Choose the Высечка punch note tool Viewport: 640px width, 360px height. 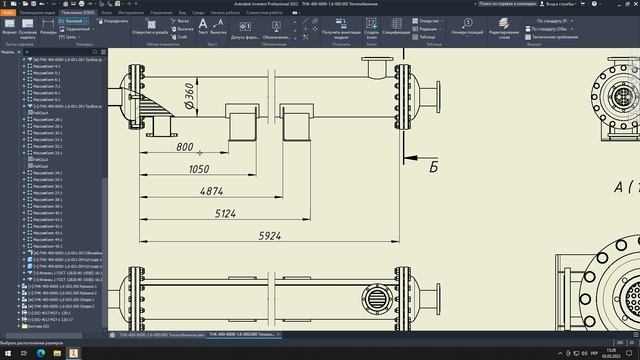pyautogui.click(x=182, y=29)
